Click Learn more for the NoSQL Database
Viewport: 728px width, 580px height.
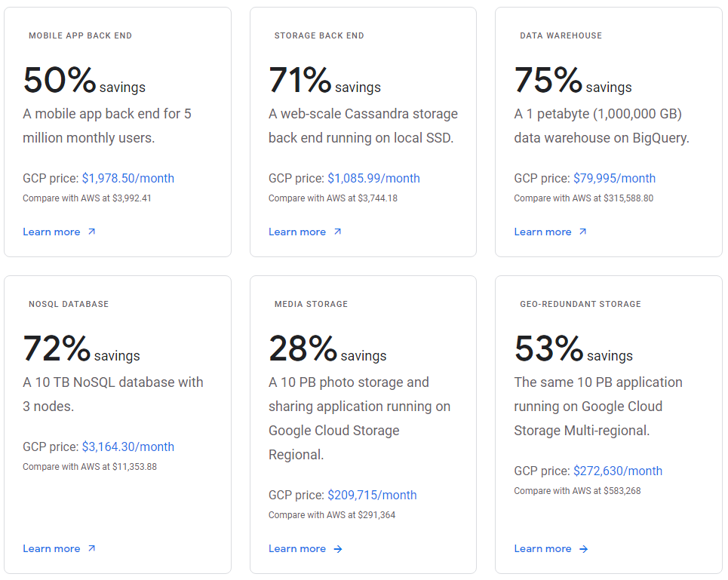point(51,548)
